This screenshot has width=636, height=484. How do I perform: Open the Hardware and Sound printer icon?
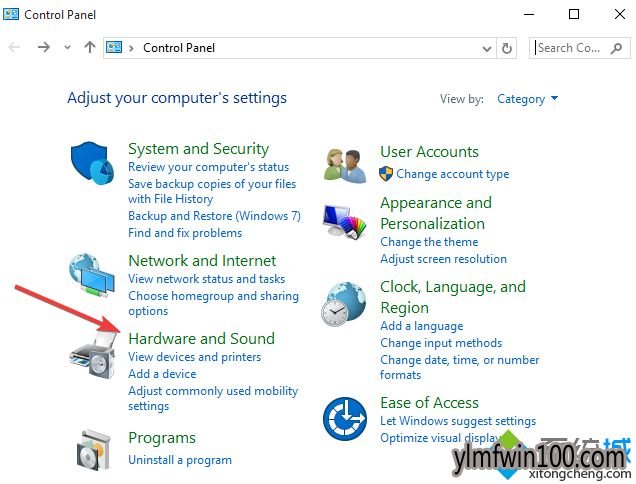pos(93,354)
